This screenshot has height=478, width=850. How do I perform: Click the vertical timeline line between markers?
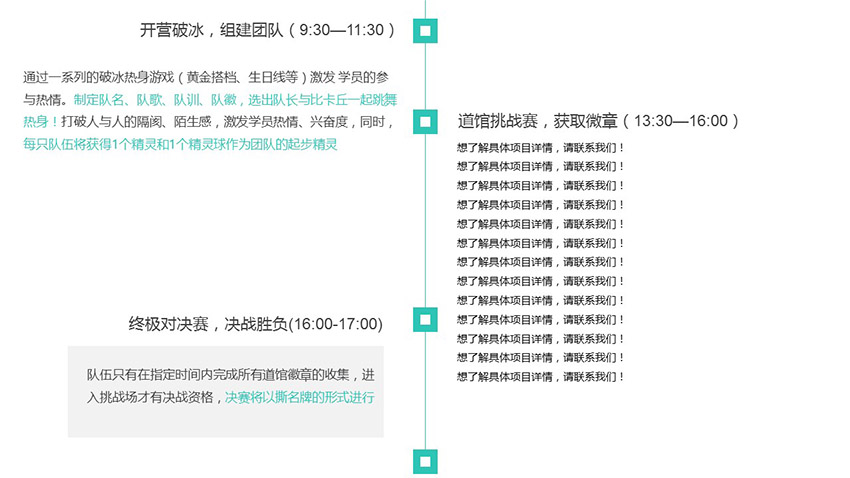(426, 220)
